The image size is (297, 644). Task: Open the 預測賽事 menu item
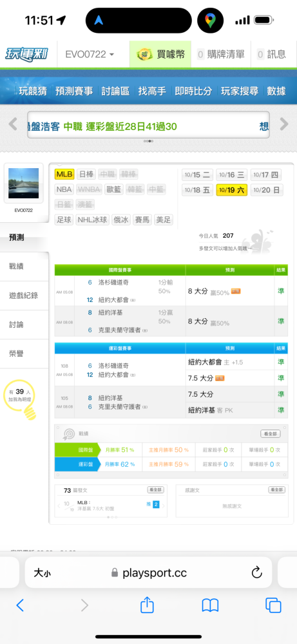[x=74, y=91]
